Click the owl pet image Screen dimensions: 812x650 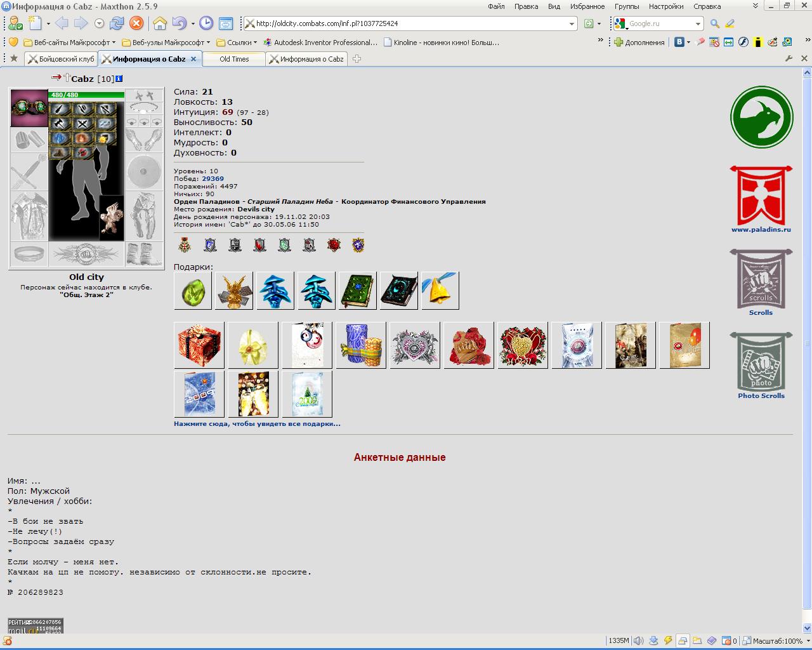[x=112, y=217]
